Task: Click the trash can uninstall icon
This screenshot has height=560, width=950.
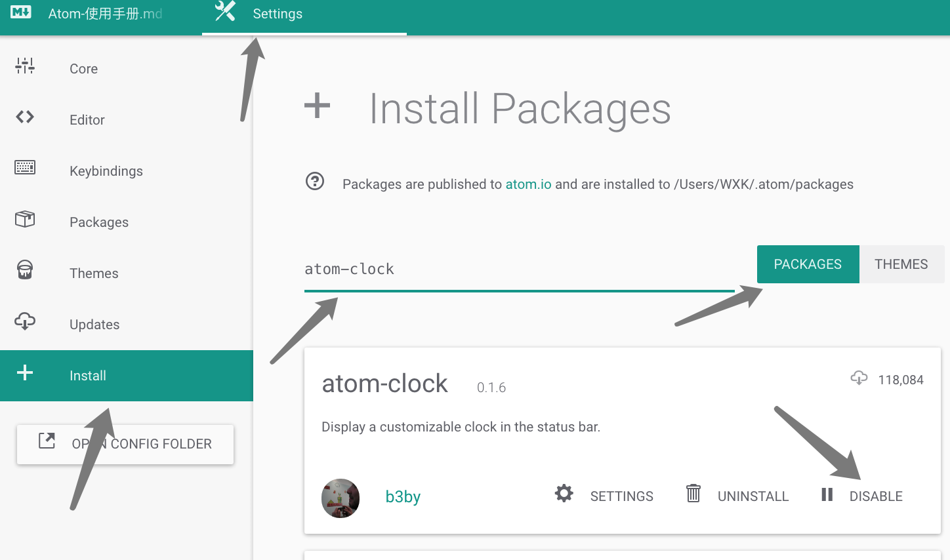Action: coord(693,493)
